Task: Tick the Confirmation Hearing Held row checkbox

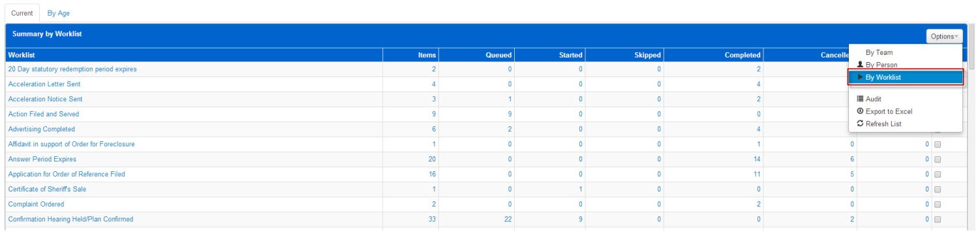Action: coord(938,219)
